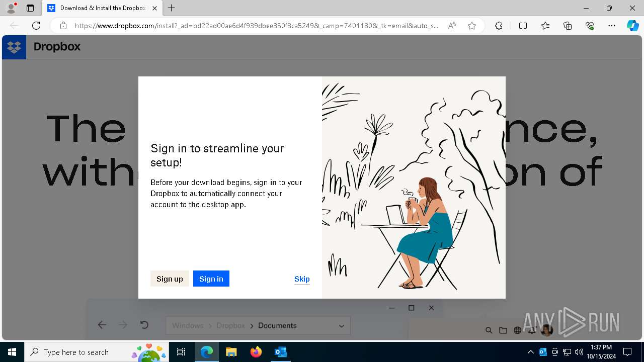This screenshot has width=644, height=362.
Task: Minimize the Edge browser window
Action: pos(586,8)
